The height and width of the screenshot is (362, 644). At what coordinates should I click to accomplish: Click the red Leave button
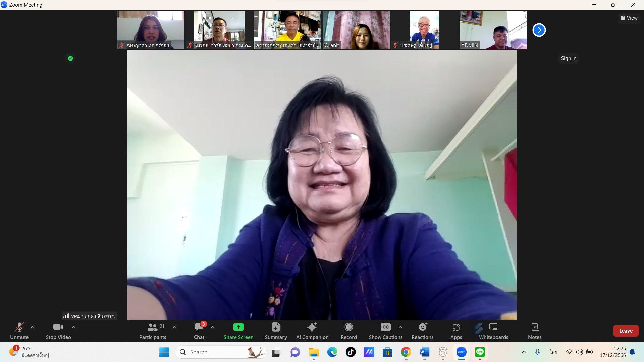[x=626, y=331]
